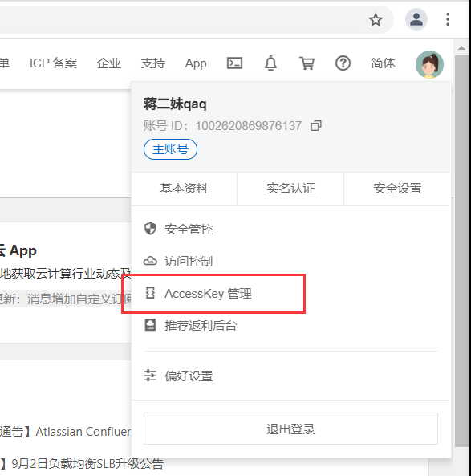Image resolution: width=471 pixels, height=476 pixels.
Task: Switch language via 简体 selector
Action: click(383, 63)
